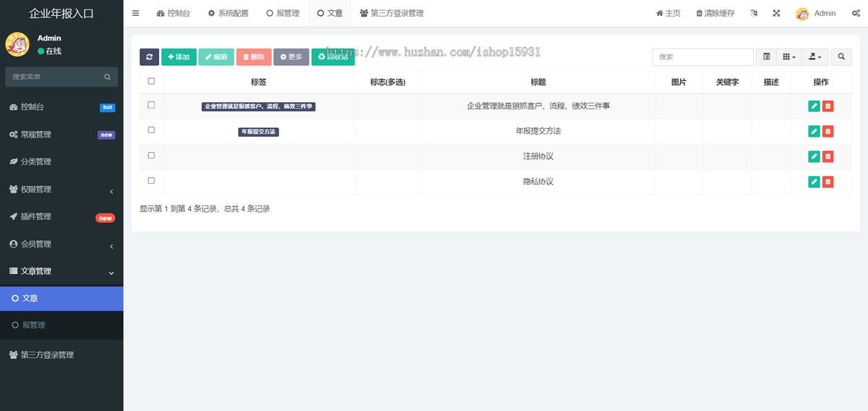Edit the 注册协议 row
This screenshot has height=411, width=868.
click(x=814, y=156)
